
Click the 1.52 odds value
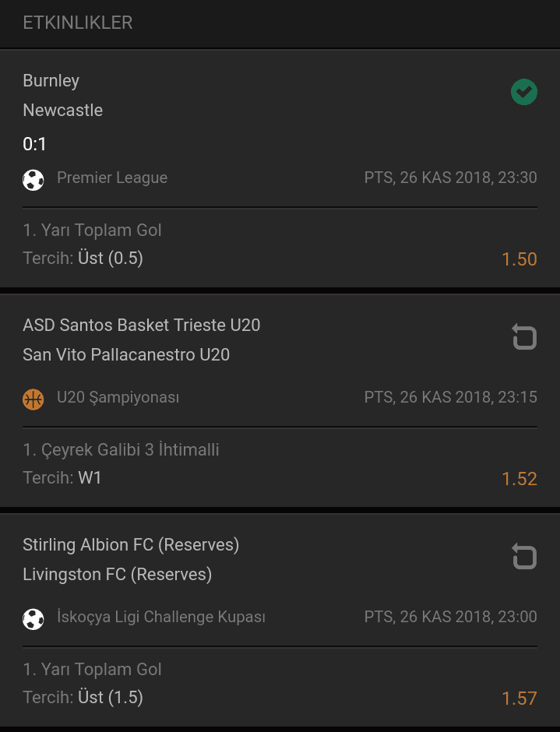coord(519,478)
